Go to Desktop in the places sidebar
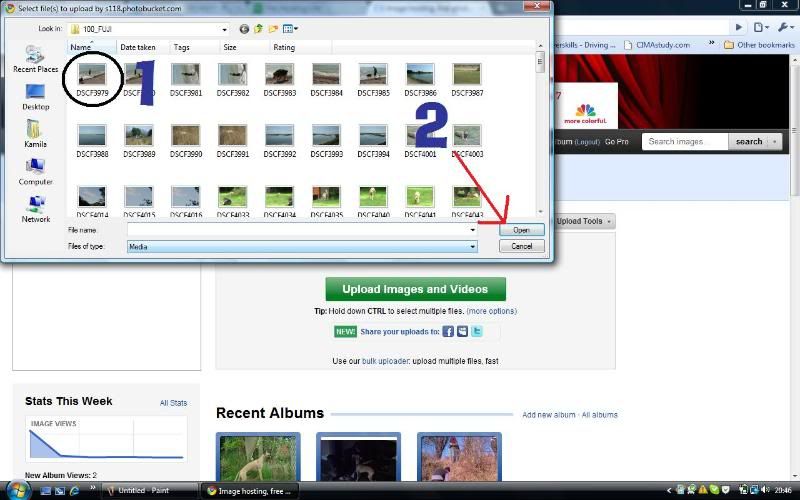The image size is (800, 500). pyautogui.click(x=35, y=95)
